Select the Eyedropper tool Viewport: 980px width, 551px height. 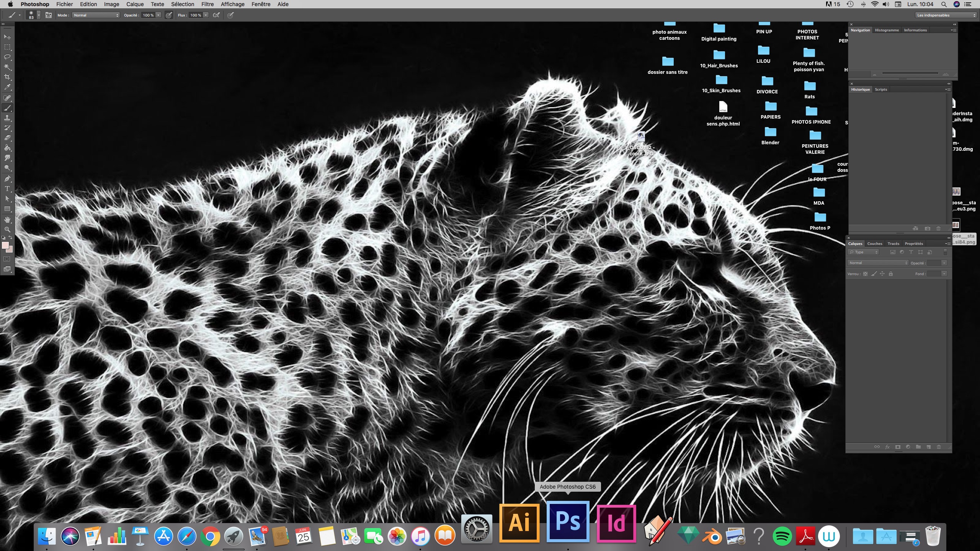coord(7,87)
